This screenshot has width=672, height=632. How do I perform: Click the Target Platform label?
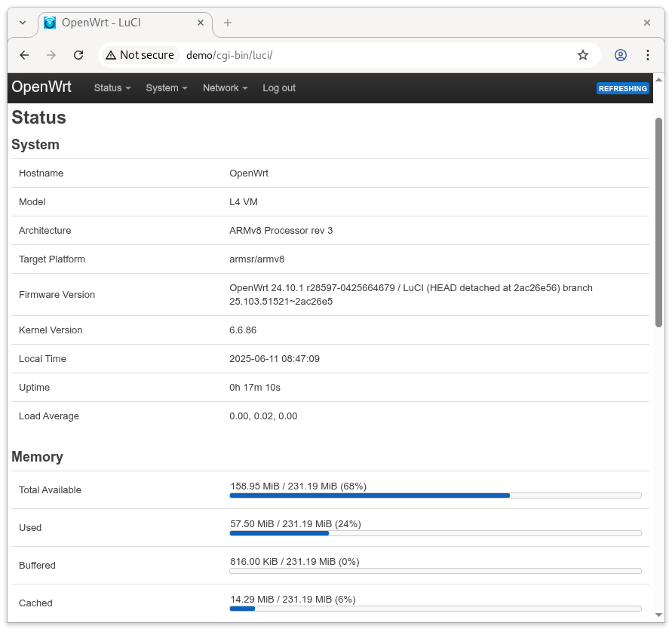point(52,259)
